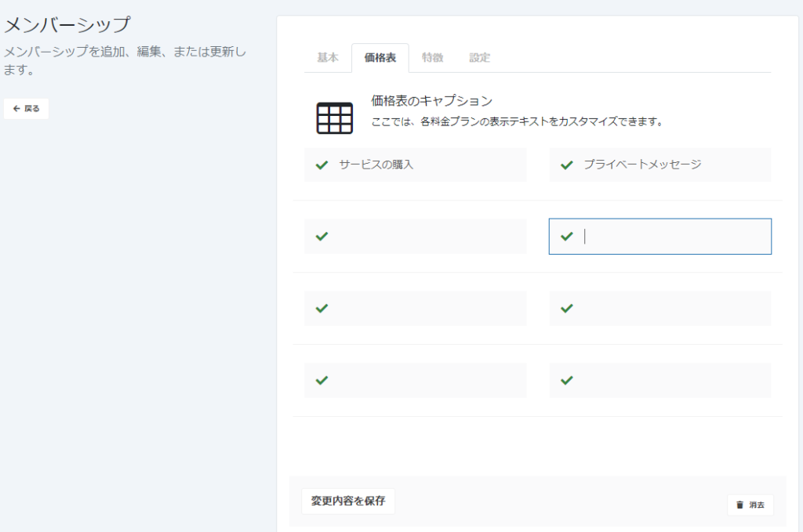This screenshot has width=803, height=532.
Task: Select the 価格表 tab
Action: pyautogui.click(x=380, y=58)
